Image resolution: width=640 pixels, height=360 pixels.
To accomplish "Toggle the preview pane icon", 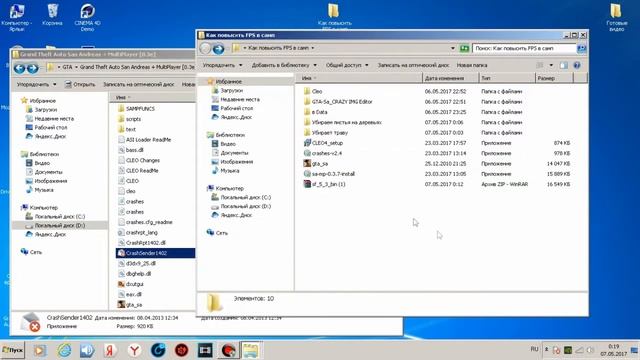I will [x=563, y=65].
